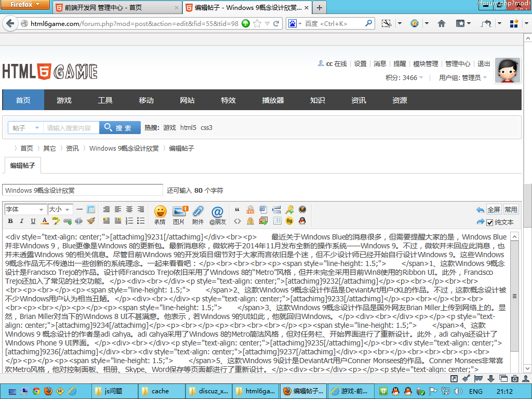This screenshot has height=399, width=532.
Task: Click the Bg background icon in the editor
Action: point(289,221)
